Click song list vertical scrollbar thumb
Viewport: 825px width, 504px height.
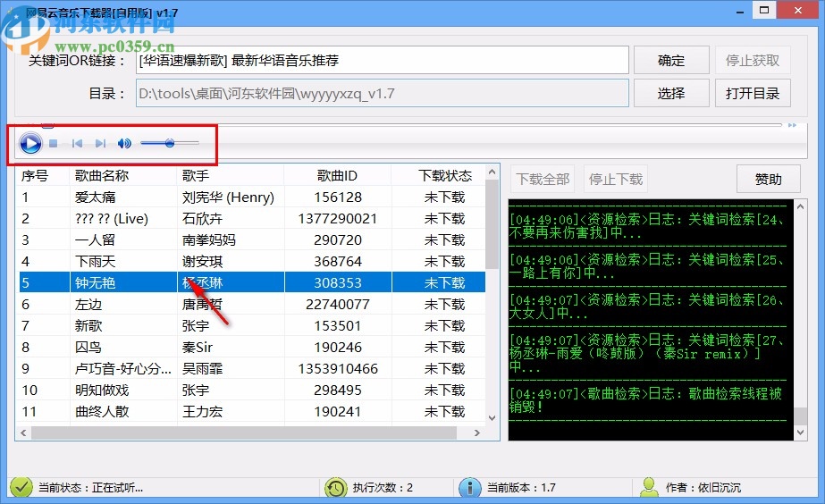click(x=492, y=224)
